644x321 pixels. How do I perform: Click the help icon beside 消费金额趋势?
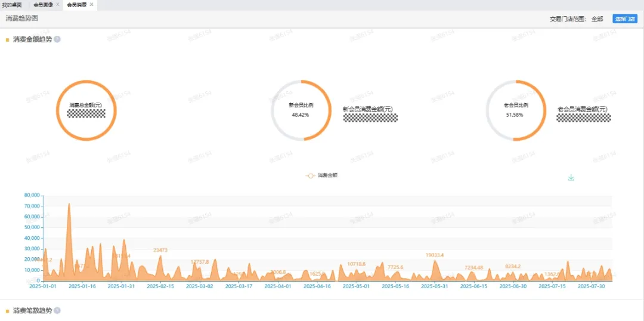point(57,39)
